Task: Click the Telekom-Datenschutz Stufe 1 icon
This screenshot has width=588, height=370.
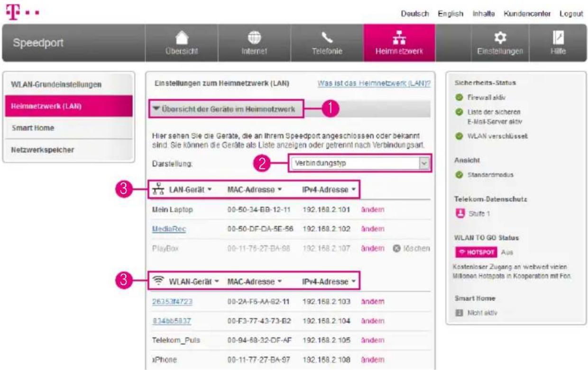Action: click(459, 213)
